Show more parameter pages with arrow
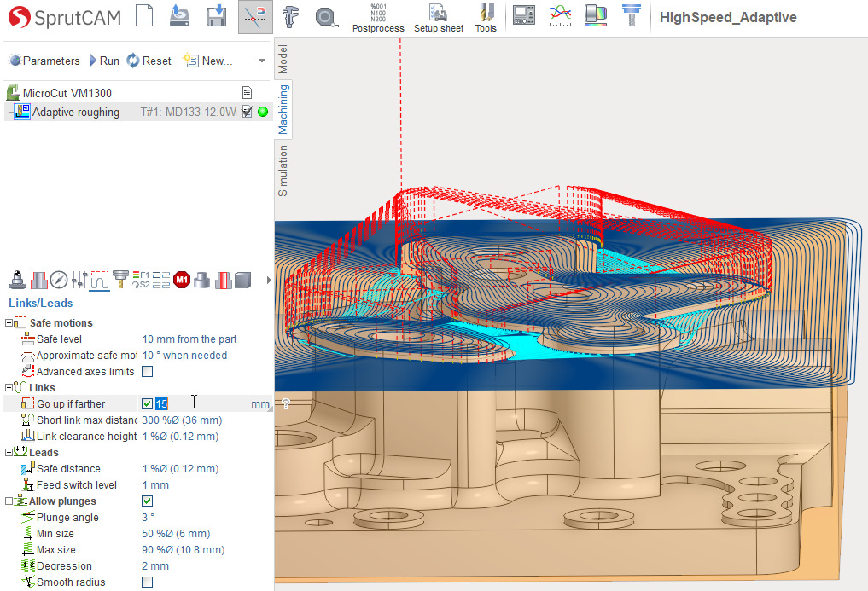The height and width of the screenshot is (591, 868). pyautogui.click(x=269, y=280)
